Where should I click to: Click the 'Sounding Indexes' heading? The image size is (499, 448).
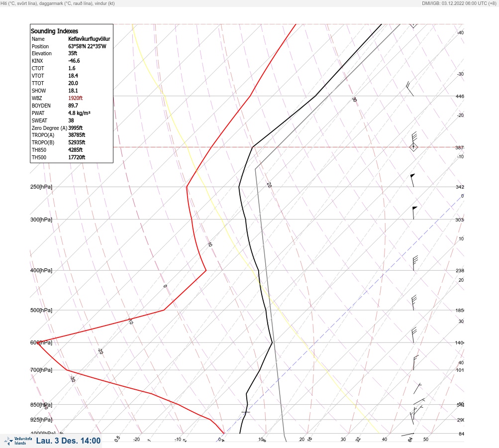[54, 31]
